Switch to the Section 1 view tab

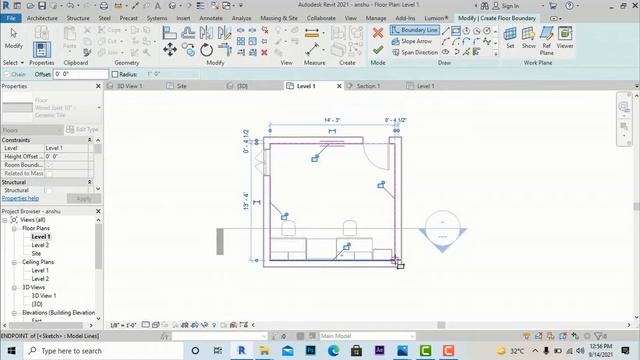pos(368,86)
